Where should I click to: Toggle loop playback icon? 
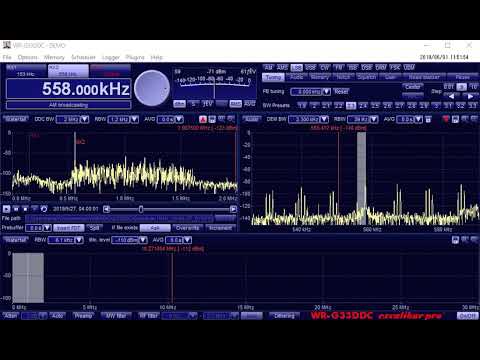tap(44, 209)
